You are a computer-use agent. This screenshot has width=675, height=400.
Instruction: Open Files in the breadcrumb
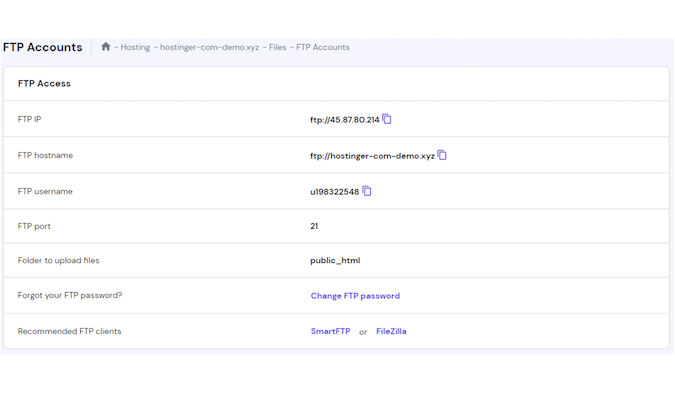(x=278, y=47)
